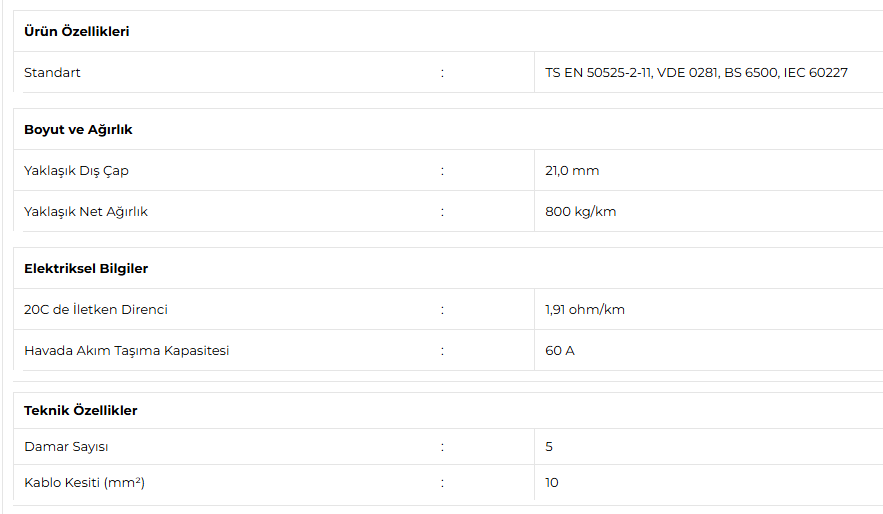Screen dimensions: 883x514
Task: Select the Damar Sayısı label
Action: [66, 447]
